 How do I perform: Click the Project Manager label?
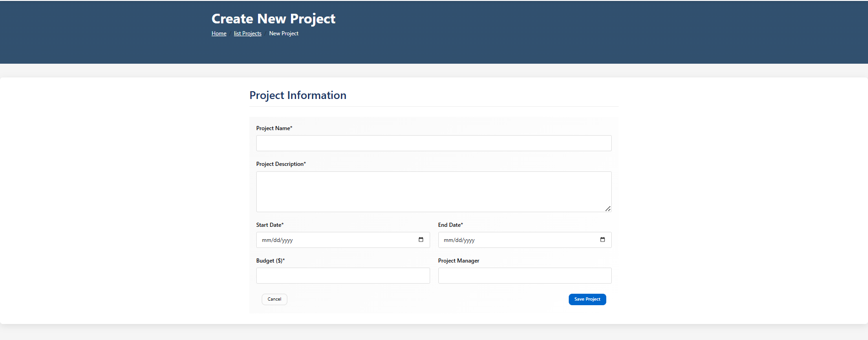(458, 261)
